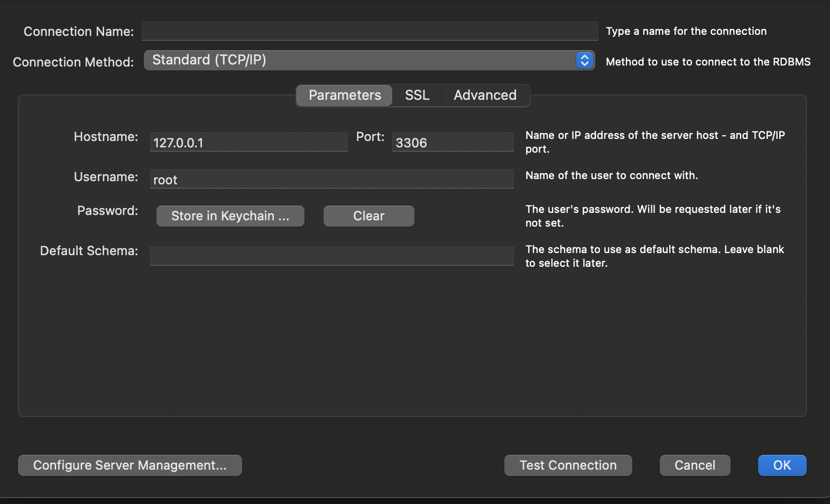Open the Advanced tab
This screenshot has height=504, width=830.
(x=485, y=95)
